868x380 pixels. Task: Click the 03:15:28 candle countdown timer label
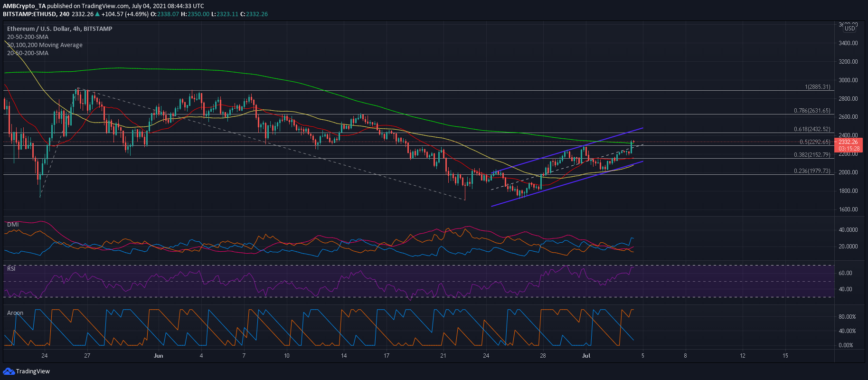[848, 149]
